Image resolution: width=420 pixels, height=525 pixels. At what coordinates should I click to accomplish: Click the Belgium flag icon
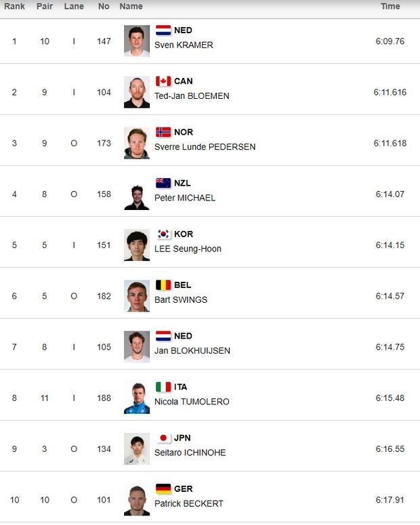coord(163,285)
